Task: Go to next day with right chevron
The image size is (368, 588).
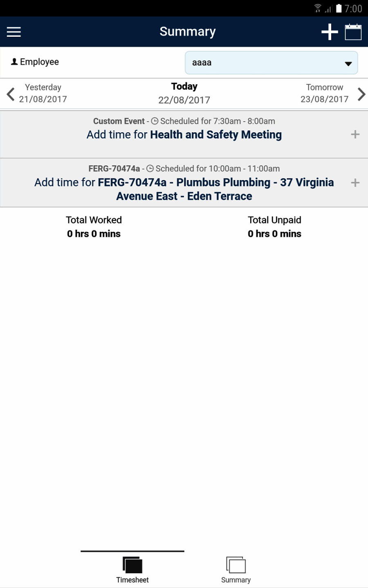Action: 361,94
